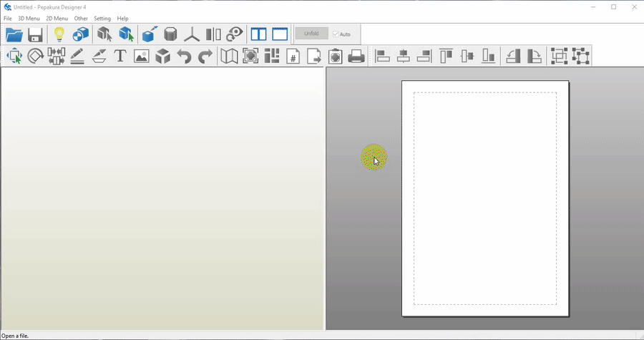Click the separated squares ungroup icon

[x=581, y=56]
